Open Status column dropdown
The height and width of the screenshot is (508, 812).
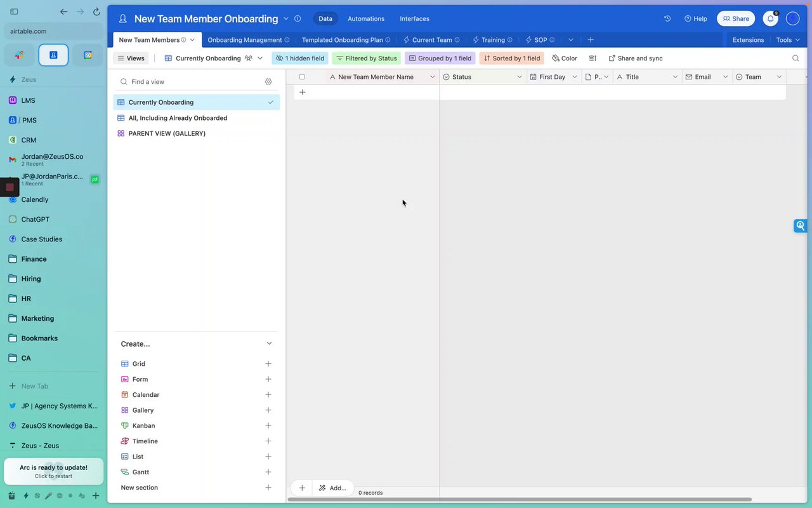(520, 77)
